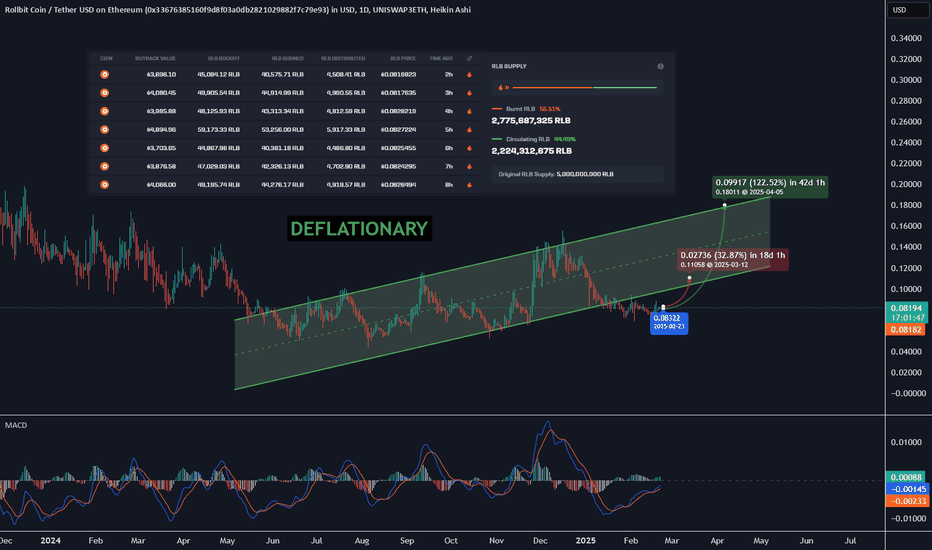Click the 5h time ago cell
Image resolution: width=932 pixels, height=550 pixels.
pos(449,130)
